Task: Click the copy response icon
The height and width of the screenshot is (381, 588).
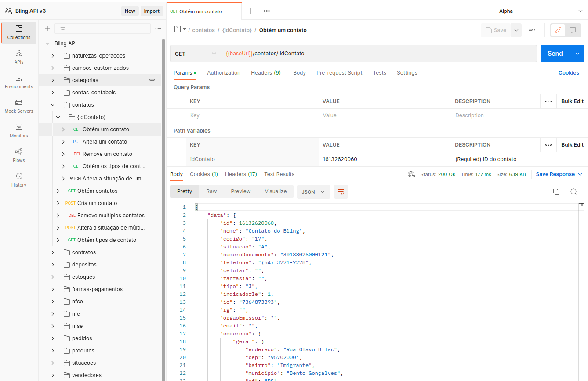Action: pyautogui.click(x=556, y=192)
